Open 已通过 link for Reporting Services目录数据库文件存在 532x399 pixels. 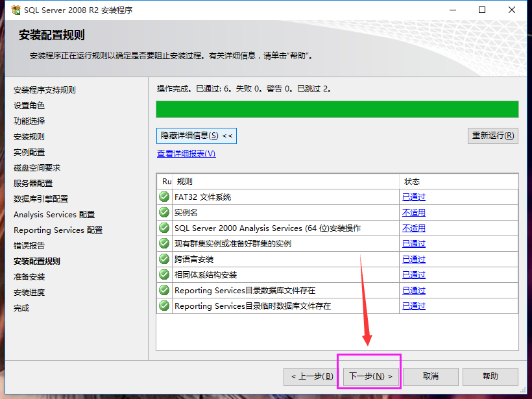pyautogui.click(x=414, y=291)
